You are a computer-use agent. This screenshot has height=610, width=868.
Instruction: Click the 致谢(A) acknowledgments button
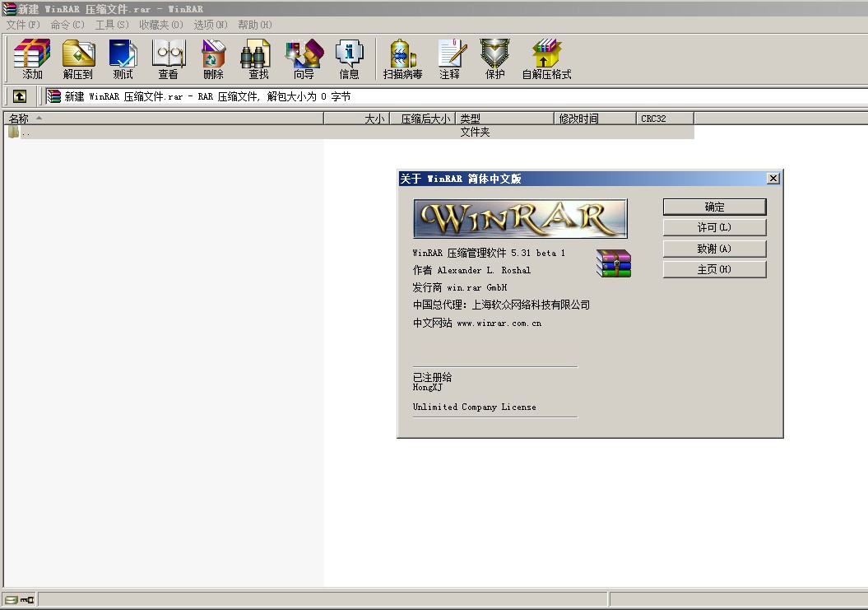pos(715,249)
